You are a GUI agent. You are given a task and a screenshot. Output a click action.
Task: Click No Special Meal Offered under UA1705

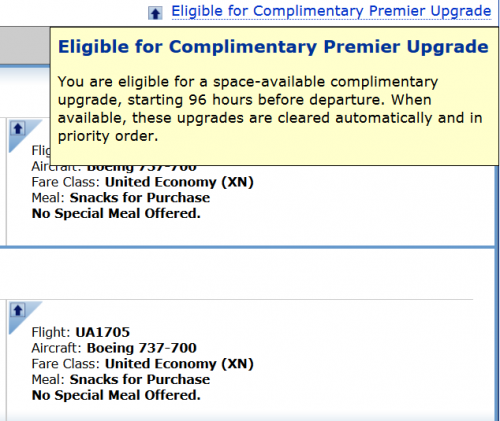point(116,395)
